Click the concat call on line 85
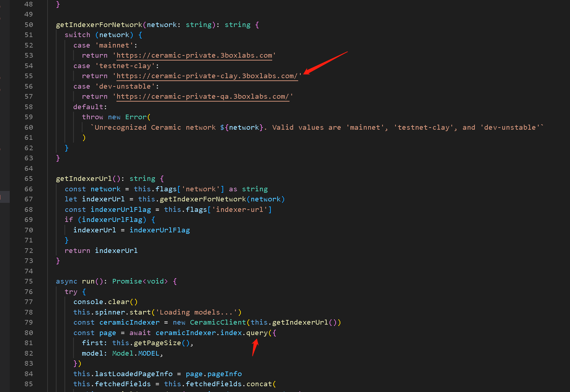 click(259, 384)
